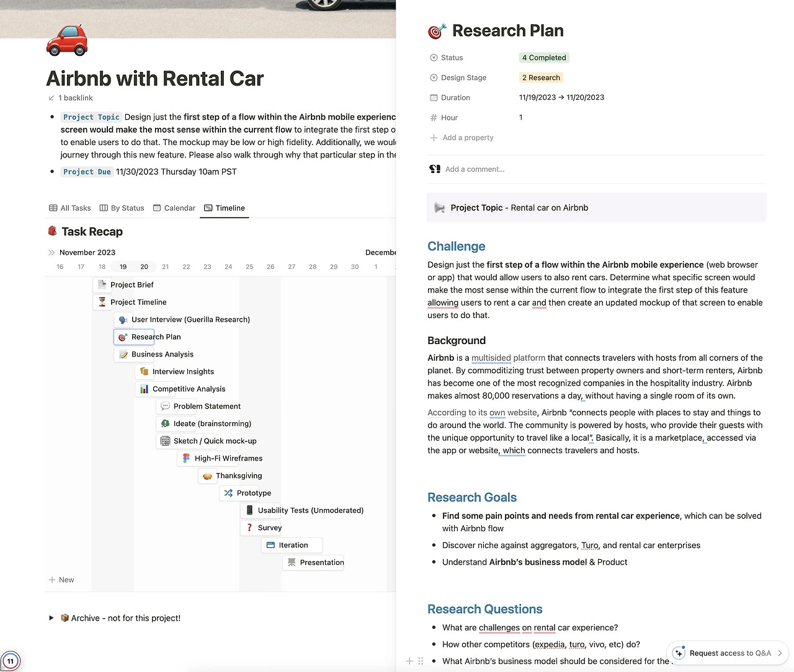
Task: Click the Business Analysis memo icon
Action: click(123, 354)
